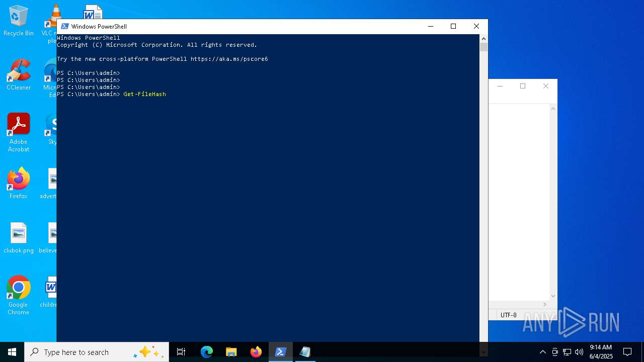The image size is (644, 362).
Task: Close the background Notepad window
Action: [x=546, y=86]
